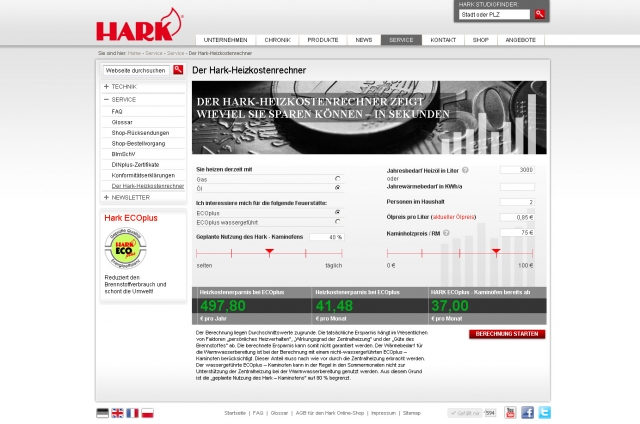Click the Hark flame logo
The height and width of the screenshot is (424, 640).
pyautogui.click(x=140, y=25)
